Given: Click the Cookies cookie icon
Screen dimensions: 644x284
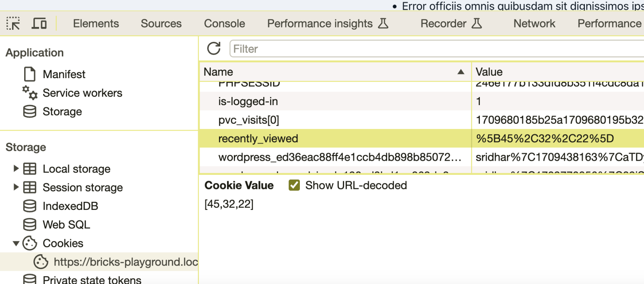Looking at the screenshot, I should coord(30,243).
